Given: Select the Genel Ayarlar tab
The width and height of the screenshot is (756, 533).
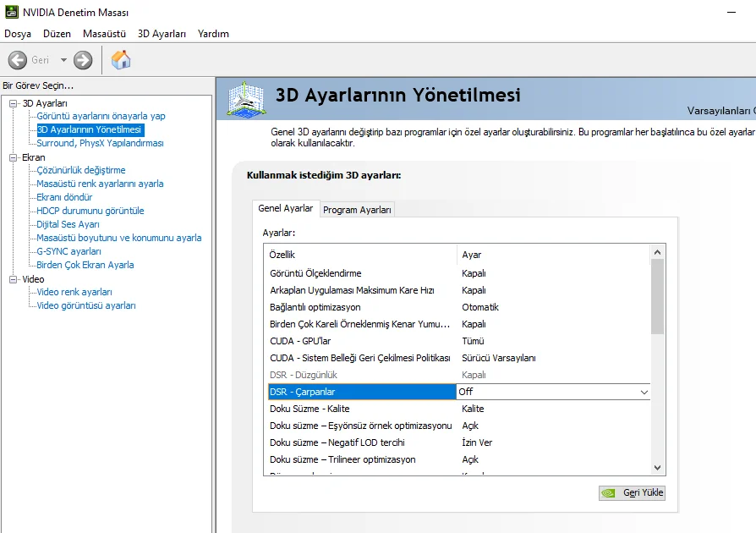Looking at the screenshot, I should [286, 208].
